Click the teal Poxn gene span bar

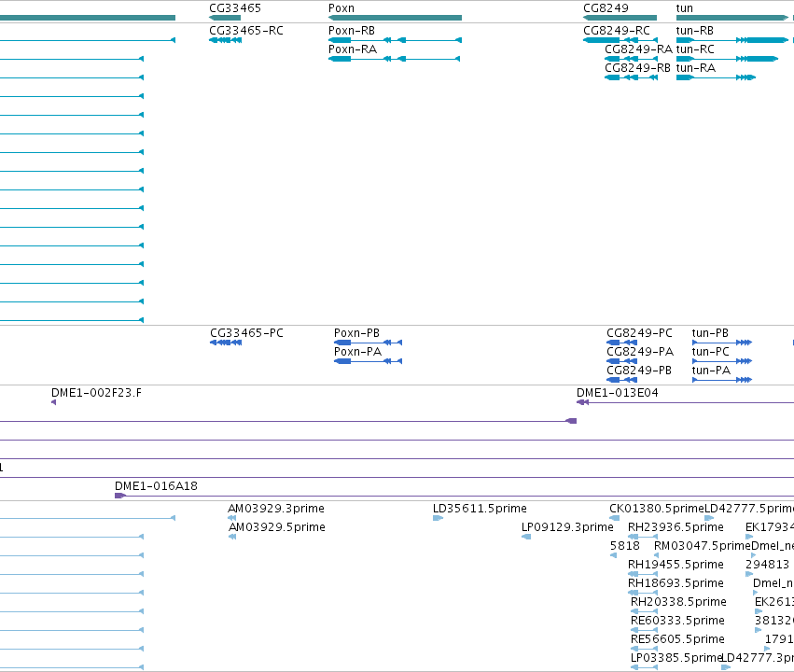395,18
